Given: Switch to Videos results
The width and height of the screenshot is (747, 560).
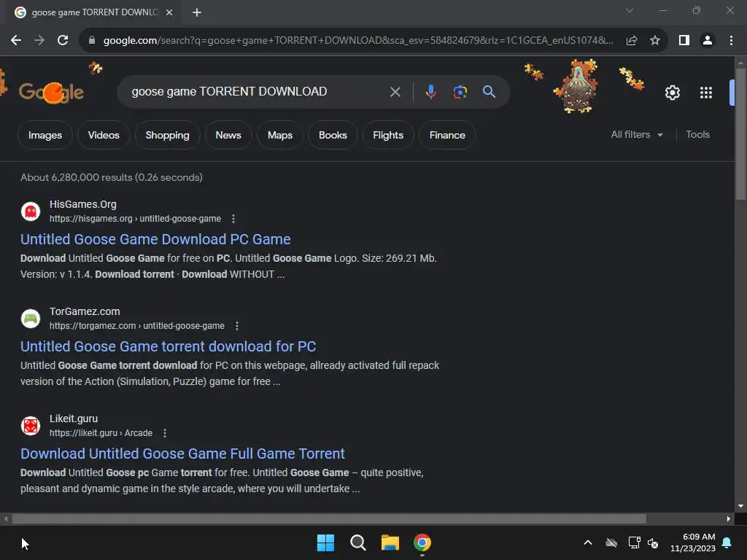Looking at the screenshot, I should tap(104, 135).
